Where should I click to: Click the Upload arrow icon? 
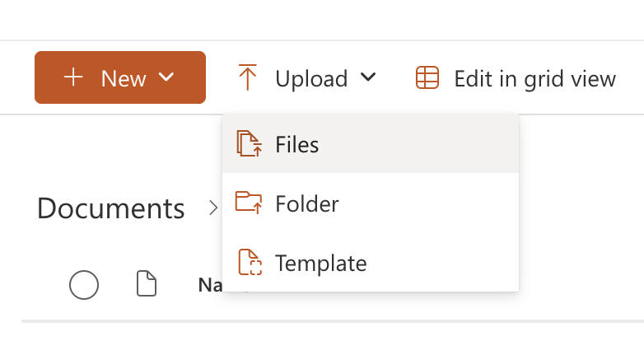click(248, 78)
